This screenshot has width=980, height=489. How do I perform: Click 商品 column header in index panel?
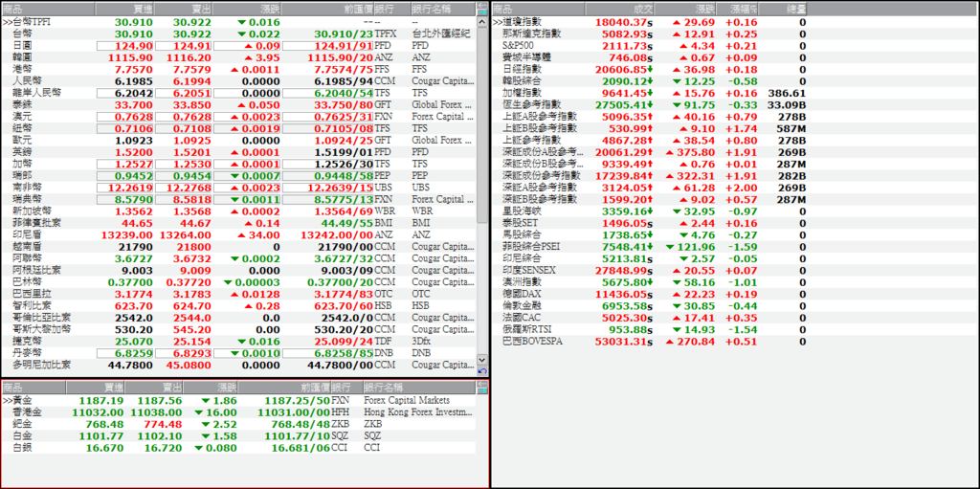539,9
